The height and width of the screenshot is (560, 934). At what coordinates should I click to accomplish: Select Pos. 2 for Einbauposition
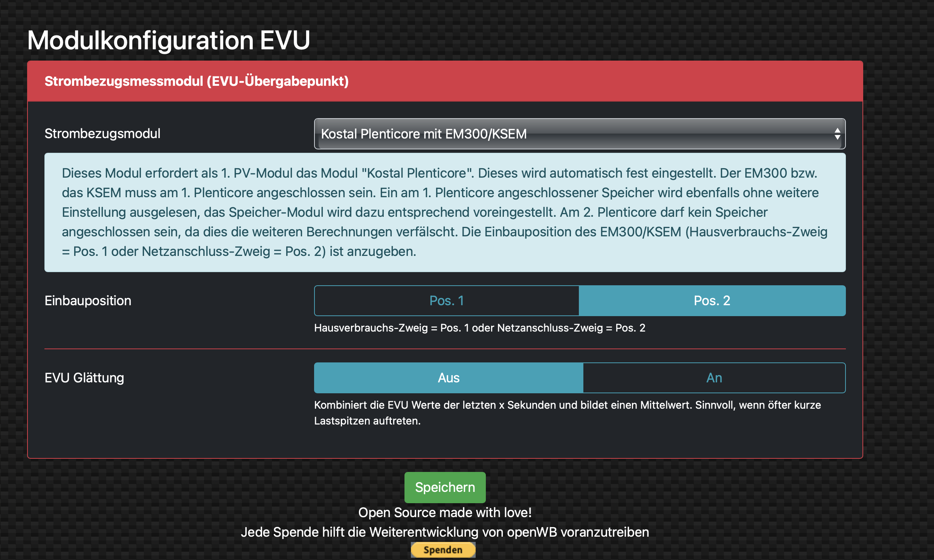(x=712, y=301)
